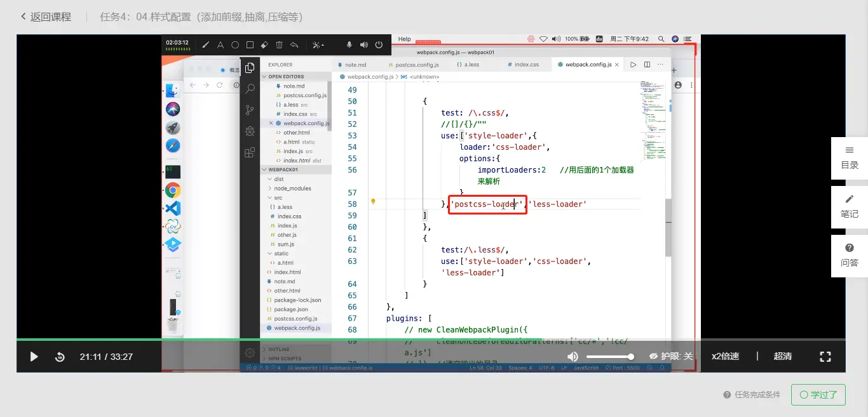Collapse the WEBPACK01 folder section
This screenshot has height=417, width=868.
point(295,170)
